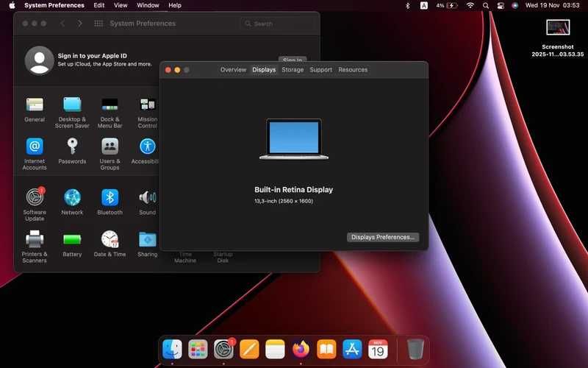Open Wi-Fi menu bar icon

pyautogui.click(x=470, y=5)
